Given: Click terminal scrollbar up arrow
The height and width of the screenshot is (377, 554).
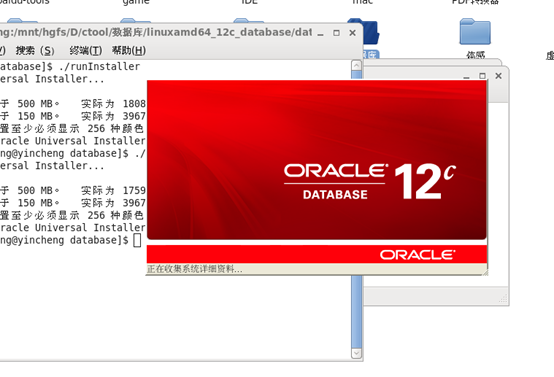Looking at the screenshot, I should tap(356, 65).
